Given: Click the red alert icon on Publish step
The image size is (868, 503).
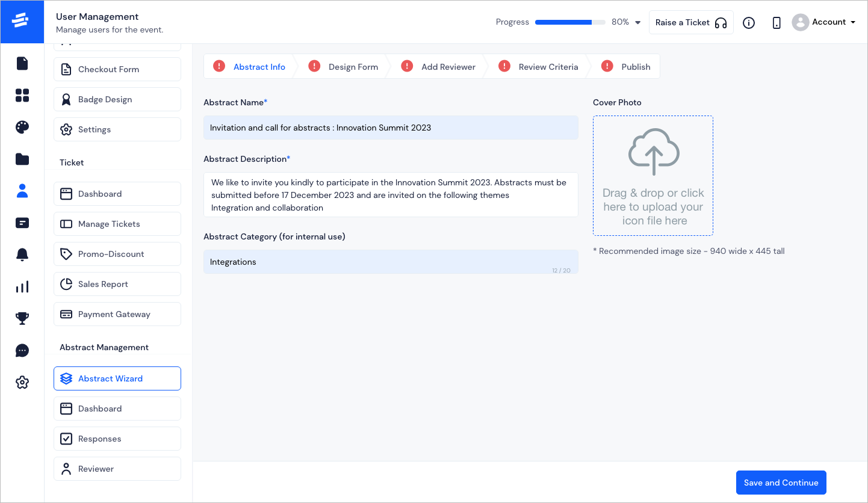Looking at the screenshot, I should pyautogui.click(x=607, y=66).
